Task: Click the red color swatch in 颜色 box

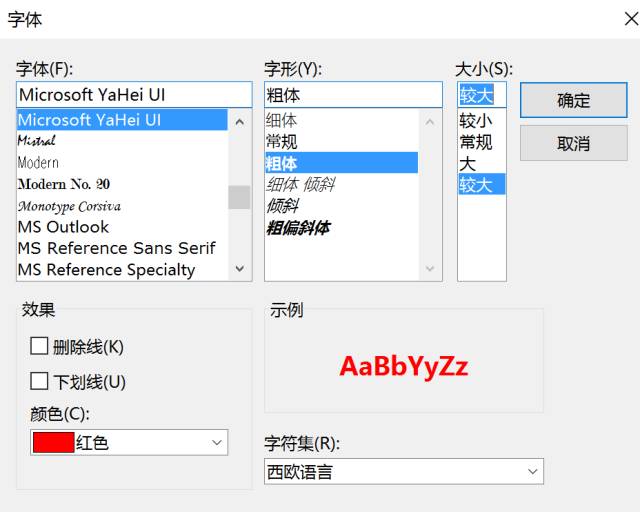Action: point(53,442)
